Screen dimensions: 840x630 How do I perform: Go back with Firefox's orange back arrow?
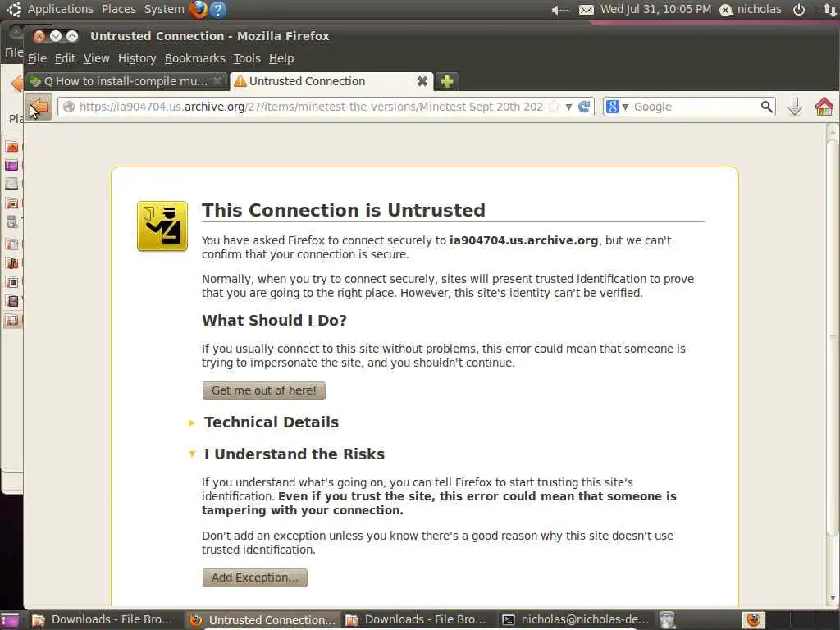pyautogui.click(x=39, y=106)
